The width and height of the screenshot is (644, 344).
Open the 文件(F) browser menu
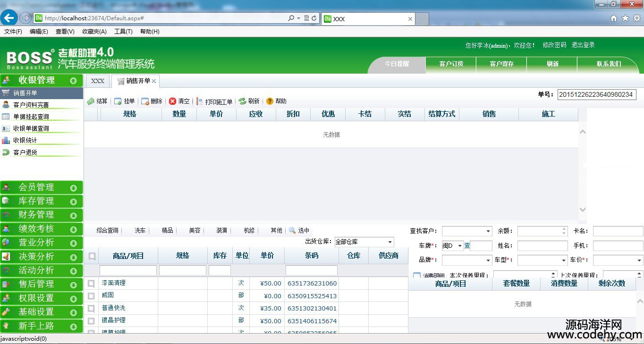tap(13, 32)
